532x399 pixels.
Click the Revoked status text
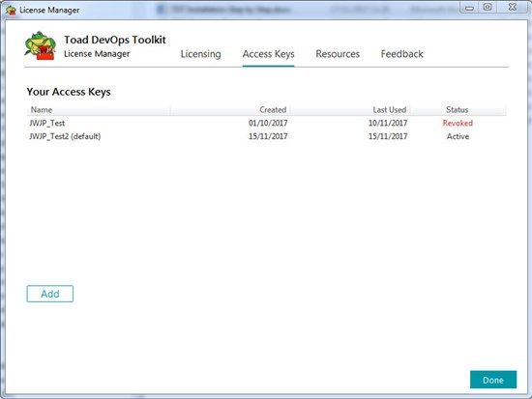[458, 123]
